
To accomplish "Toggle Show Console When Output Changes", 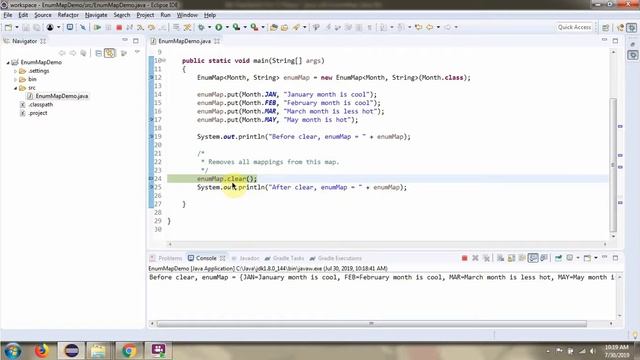I will [x=533, y=258].
